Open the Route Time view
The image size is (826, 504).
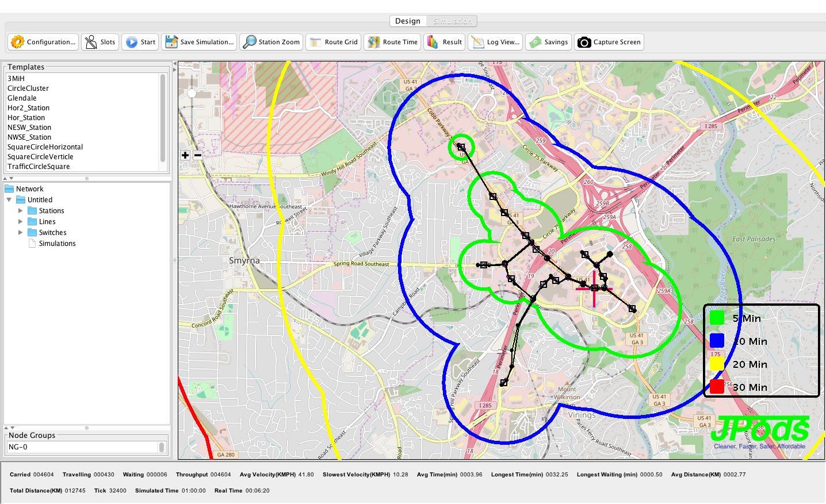click(393, 42)
